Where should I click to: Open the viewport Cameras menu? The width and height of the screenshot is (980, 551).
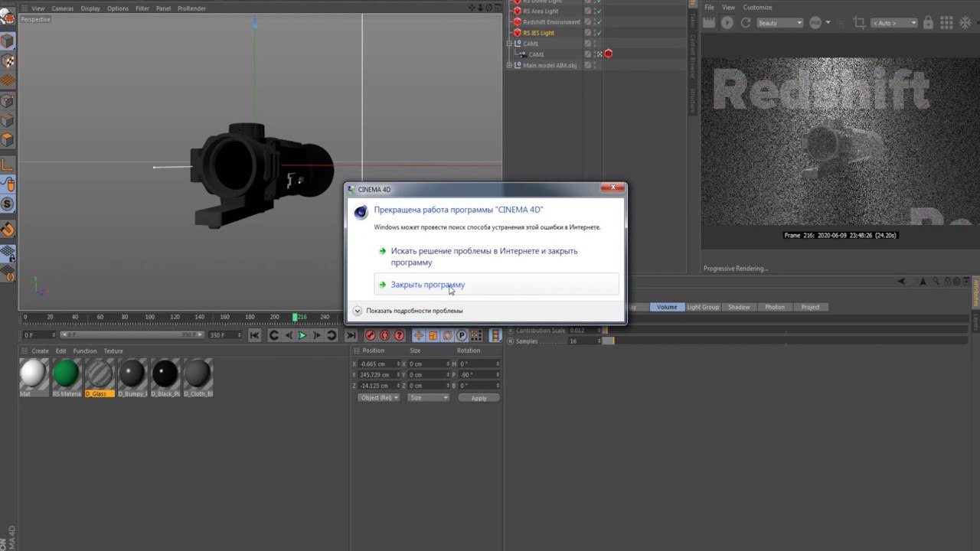(63, 8)
